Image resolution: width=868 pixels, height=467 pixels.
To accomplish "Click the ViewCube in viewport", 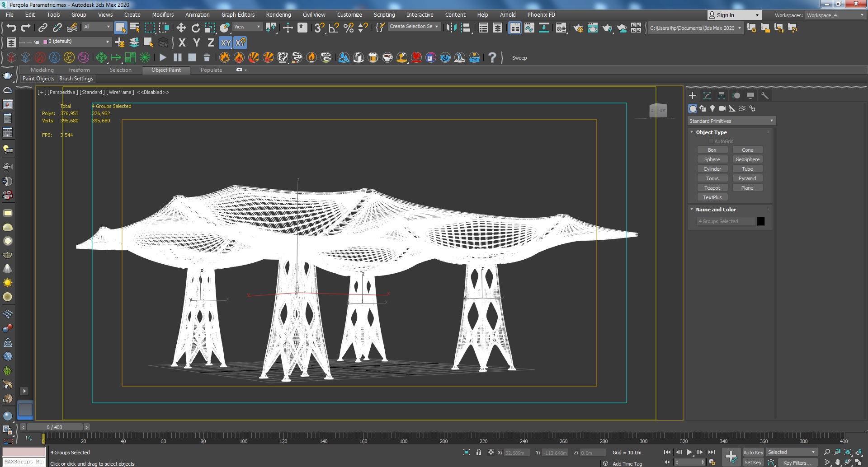I will (658, 110).
